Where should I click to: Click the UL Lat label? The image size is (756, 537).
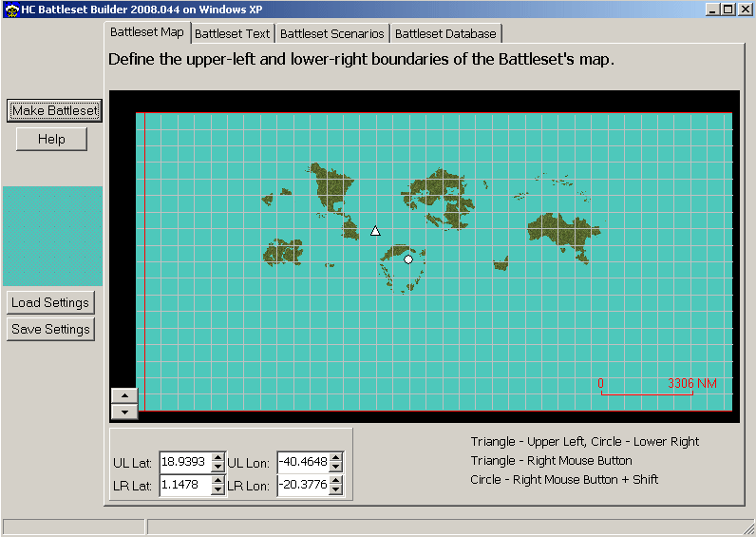pyautogui.click(x=132, y=463)
